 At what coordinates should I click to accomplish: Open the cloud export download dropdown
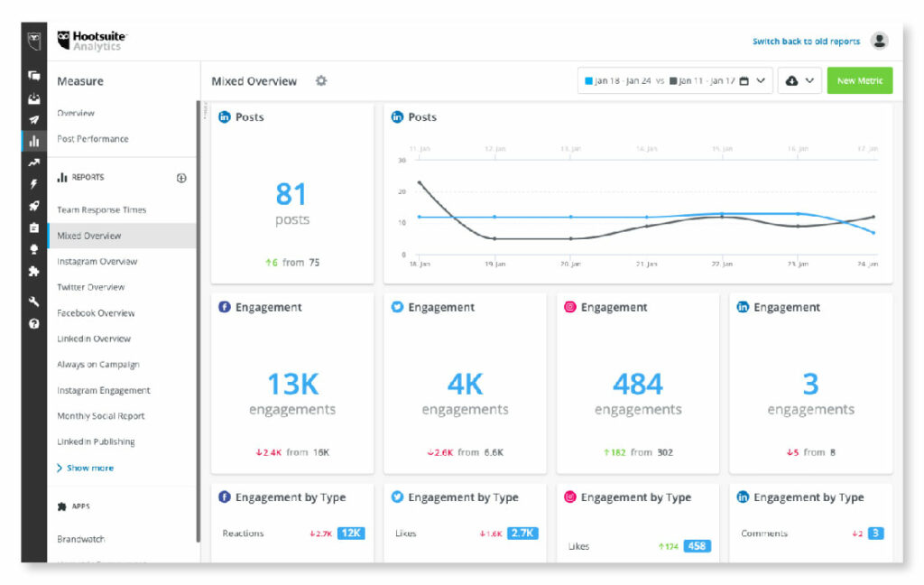[799, 80]
